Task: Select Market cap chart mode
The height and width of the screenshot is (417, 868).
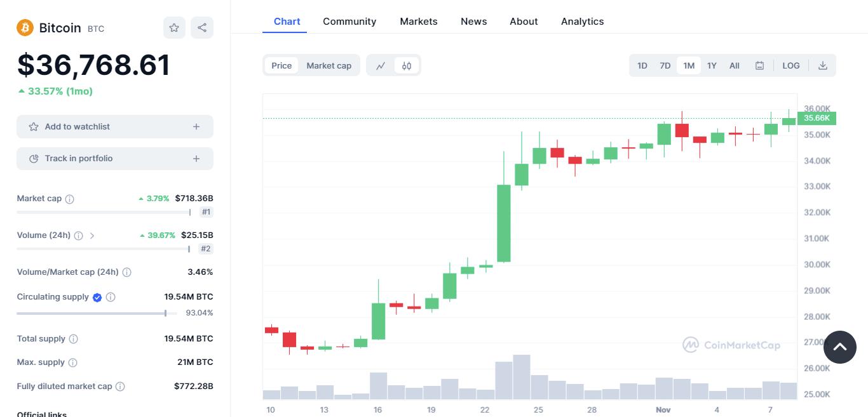Action: click(329, 65)
